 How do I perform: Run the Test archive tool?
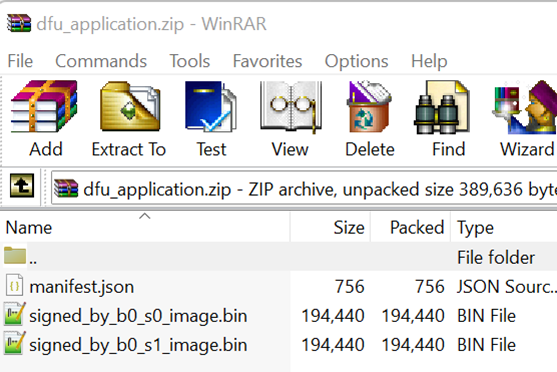[211, 118]
